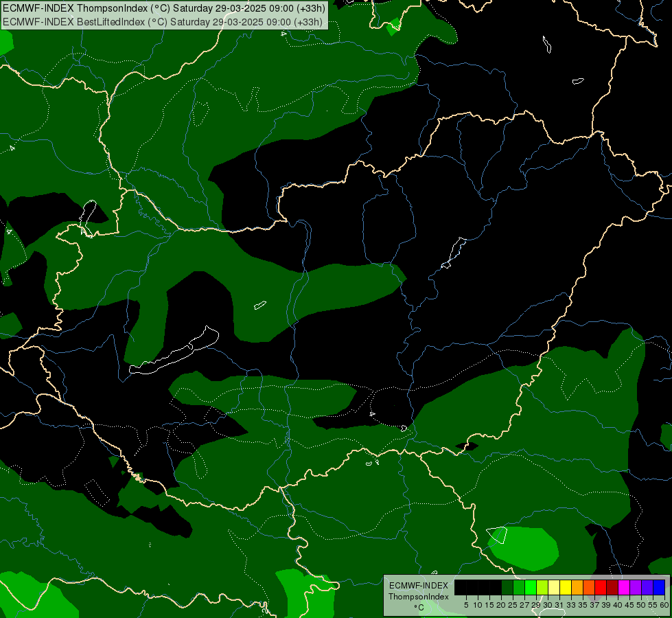Choose the purple 45–50 legend swatch
The image size is (672, 618).
tap(636, 588)
